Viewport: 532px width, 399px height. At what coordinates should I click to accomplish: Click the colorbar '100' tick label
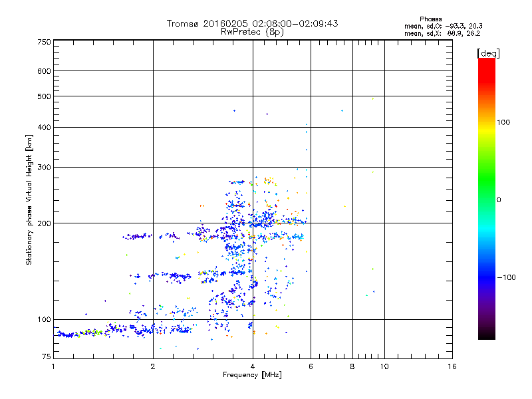click(x=503, y=122)
